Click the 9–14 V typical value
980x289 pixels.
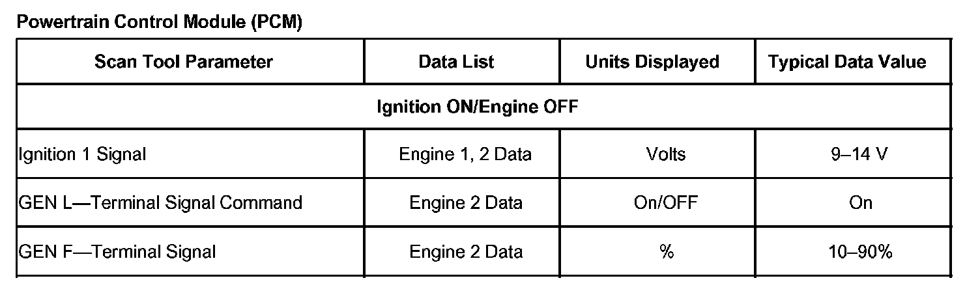coord(861,154)
